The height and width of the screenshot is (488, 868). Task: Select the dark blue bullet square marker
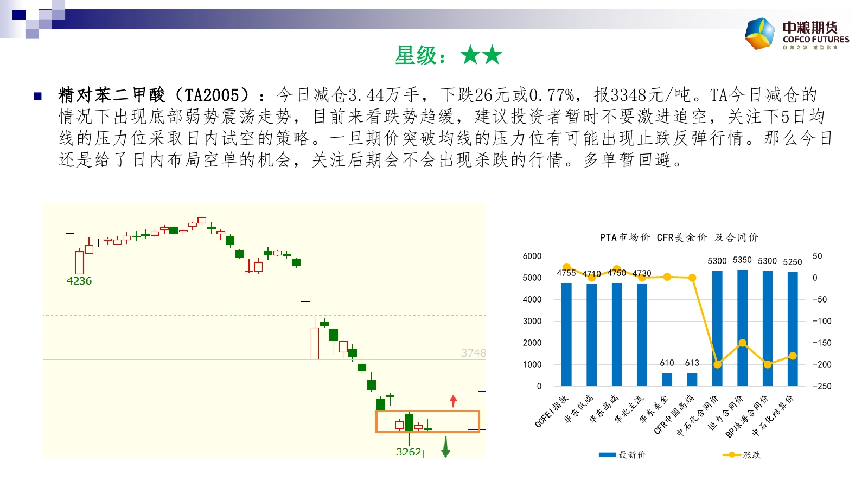(x=37, y=96)
